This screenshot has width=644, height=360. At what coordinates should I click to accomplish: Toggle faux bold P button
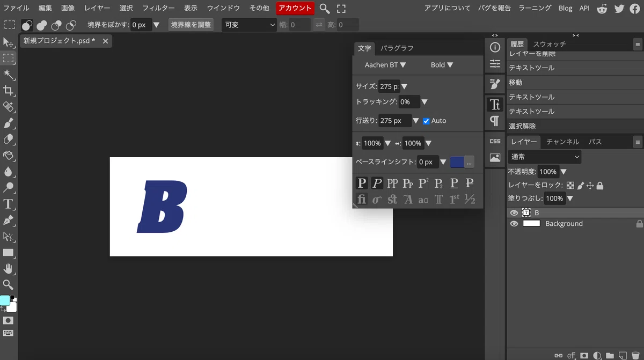pos(362,183)
